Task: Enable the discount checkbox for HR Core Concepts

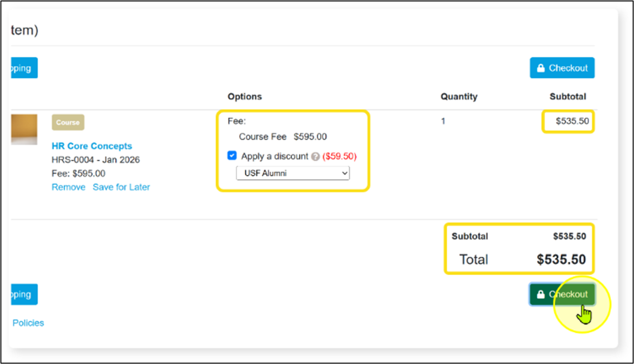Action: (x=232, y=155)
